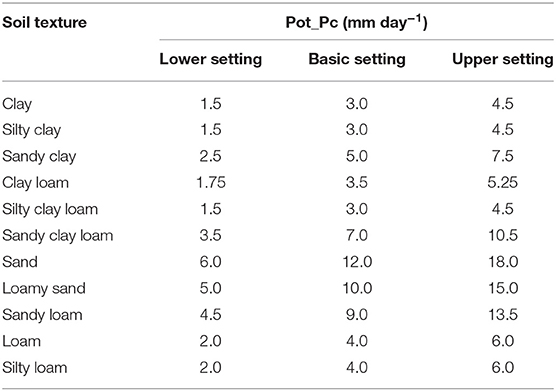556x391 pixels.
Task: Select the Clay row label
Action: [x=17, y=104]
